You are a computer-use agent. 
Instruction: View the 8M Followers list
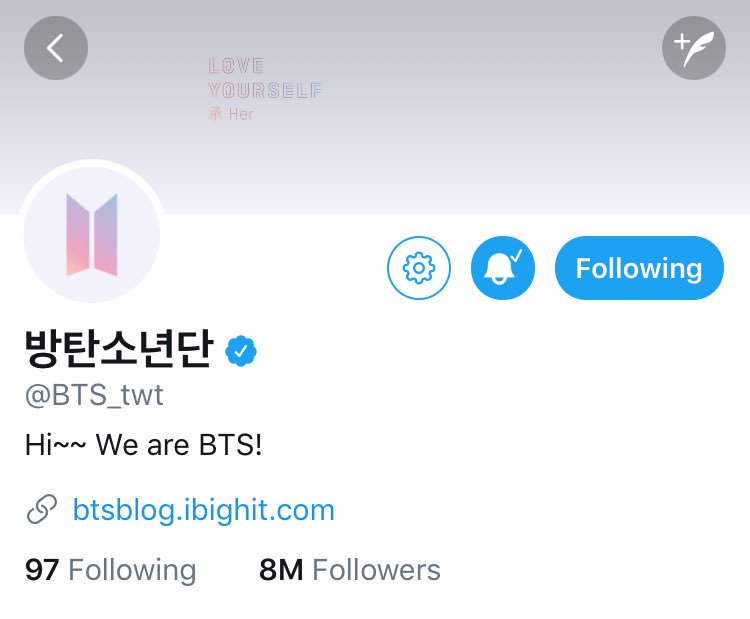(x=350, y=570)
